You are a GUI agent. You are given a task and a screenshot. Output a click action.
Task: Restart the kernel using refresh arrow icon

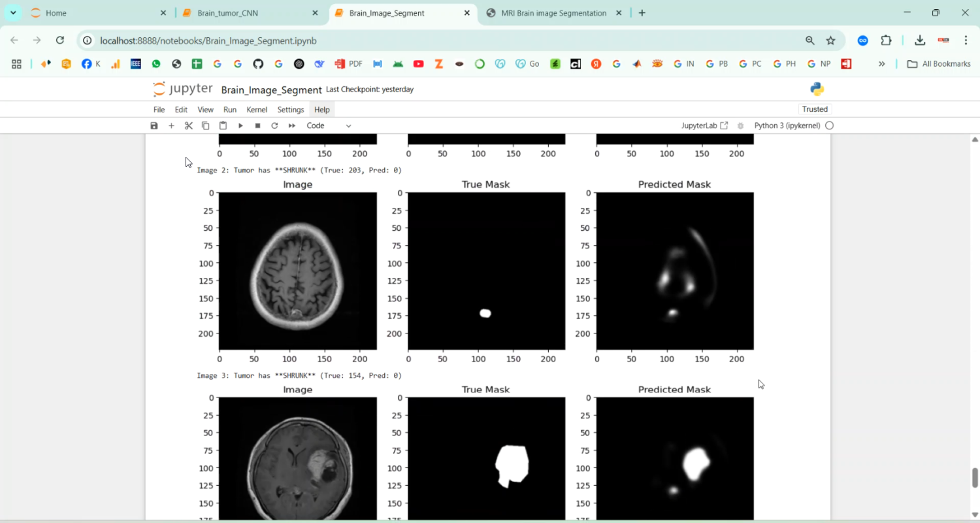point(274,126)
